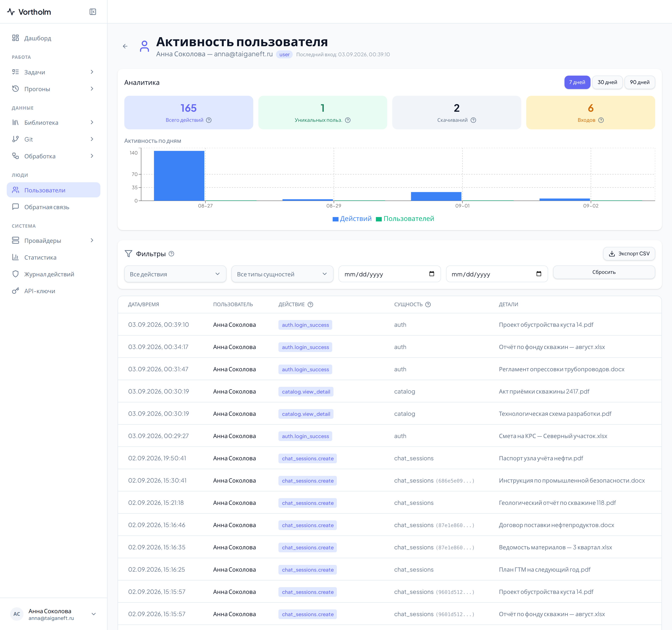Open help icon for Сущность column
The image size is (672, 630).
pos(428,304)
